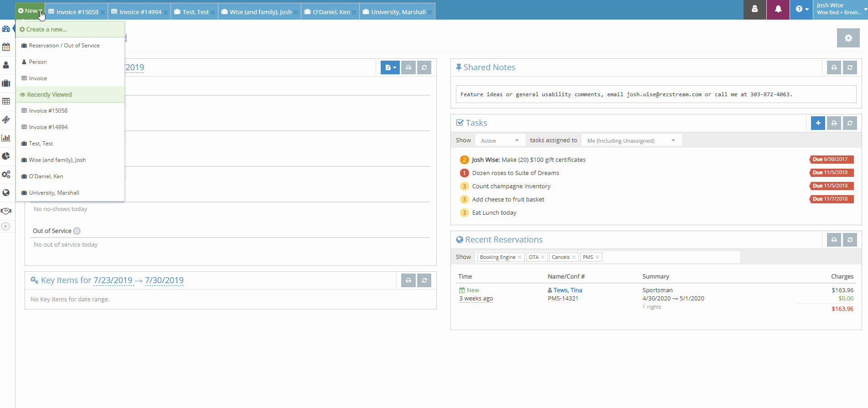
Task: Click the handshake icon in sidebar
Action: 6,211
